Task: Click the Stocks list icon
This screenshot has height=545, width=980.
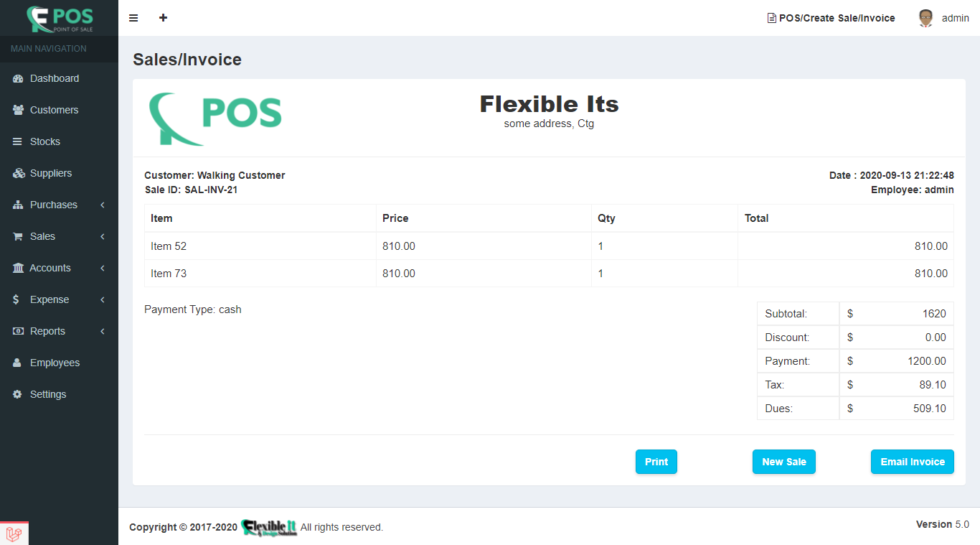Action: (x=16, y=141)
